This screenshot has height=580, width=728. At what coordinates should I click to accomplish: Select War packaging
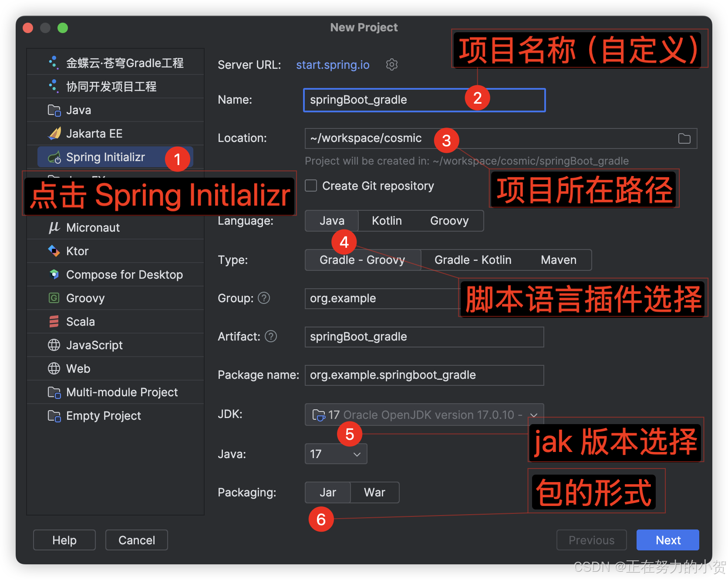(374, 492)
